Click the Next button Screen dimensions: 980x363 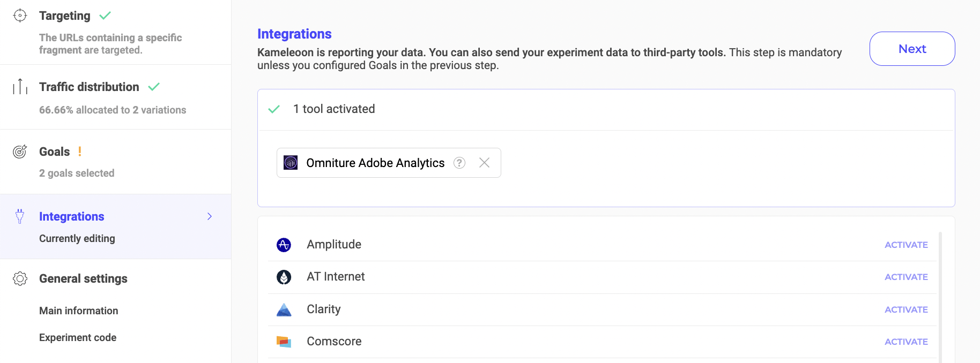point(912,49)
